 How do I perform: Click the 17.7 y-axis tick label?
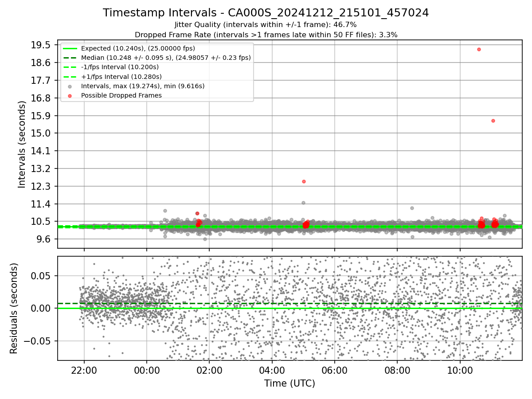coord(41,80)
